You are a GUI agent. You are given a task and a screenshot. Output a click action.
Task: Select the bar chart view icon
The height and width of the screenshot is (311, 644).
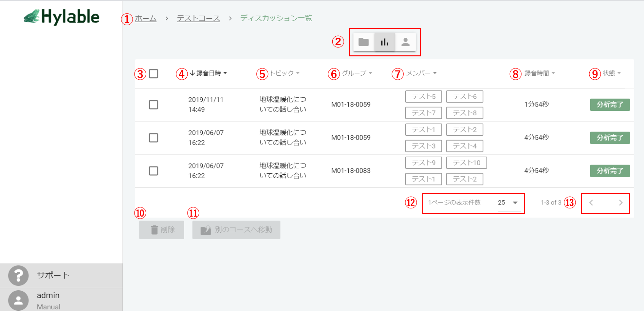(x=384, y=42)
